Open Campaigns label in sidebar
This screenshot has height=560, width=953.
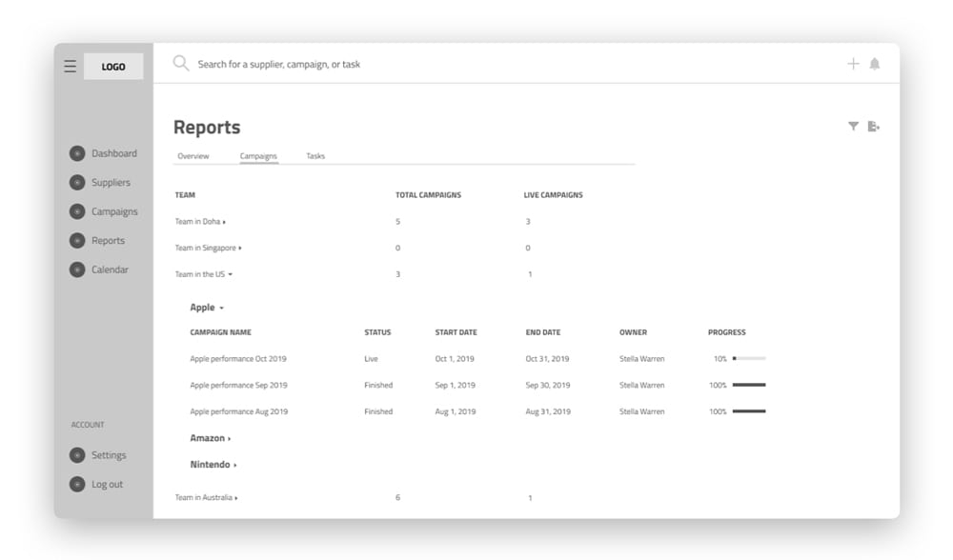pos(114,211)
